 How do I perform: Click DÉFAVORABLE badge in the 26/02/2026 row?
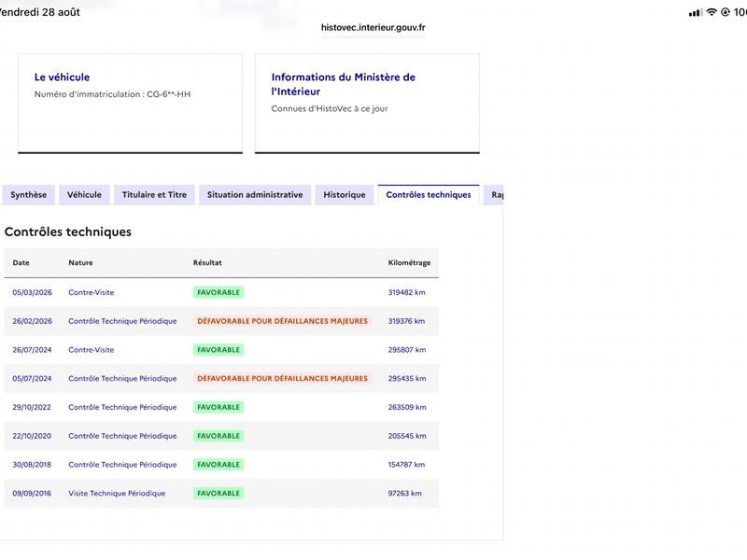click(283, 321)
